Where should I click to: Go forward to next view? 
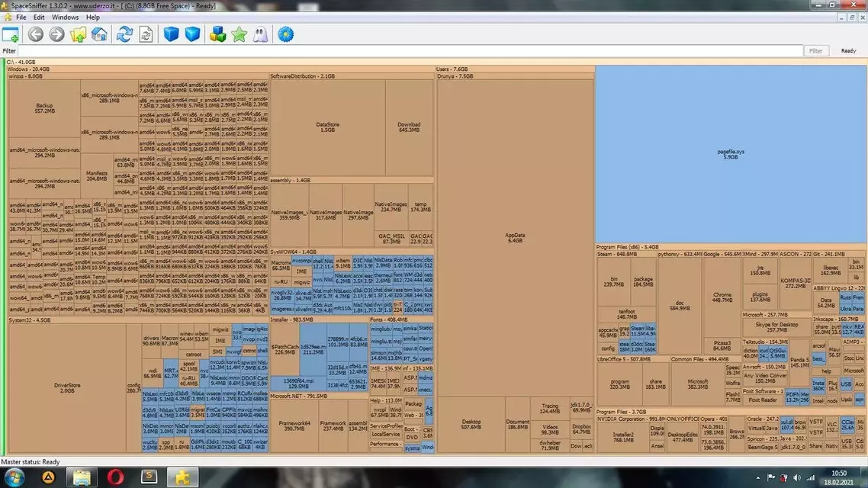point(56,34)
